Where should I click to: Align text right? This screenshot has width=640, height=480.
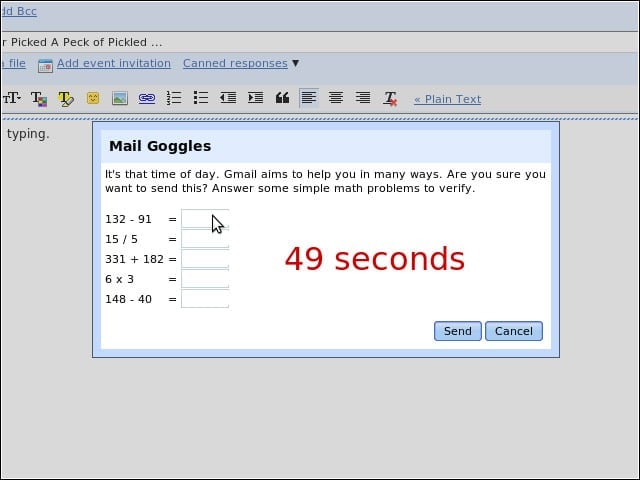(363, 98)
